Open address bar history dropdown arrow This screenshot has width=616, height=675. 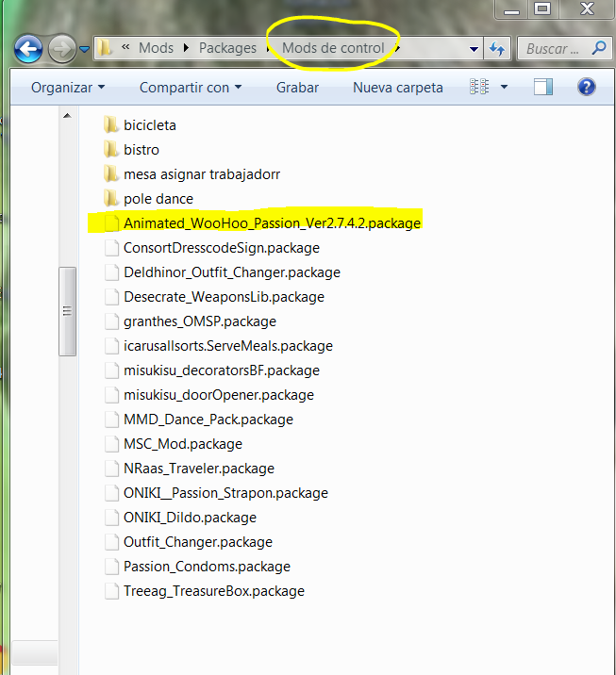point(474,49)
